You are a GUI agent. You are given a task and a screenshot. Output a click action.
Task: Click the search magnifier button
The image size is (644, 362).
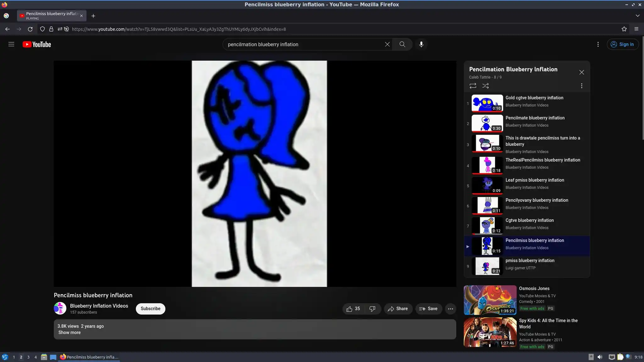coord(402,44)
